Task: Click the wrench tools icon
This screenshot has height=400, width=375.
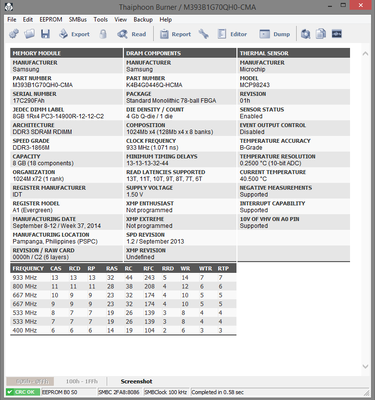Action: 203,34
